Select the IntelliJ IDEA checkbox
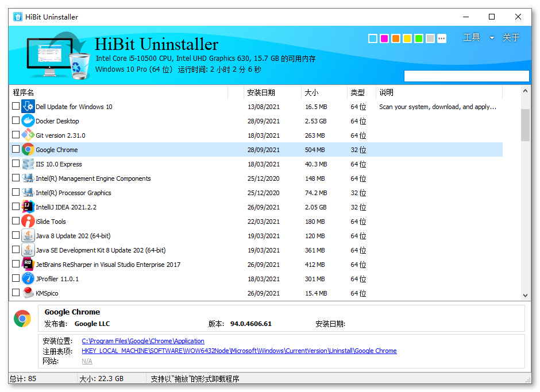 point(16,206)
